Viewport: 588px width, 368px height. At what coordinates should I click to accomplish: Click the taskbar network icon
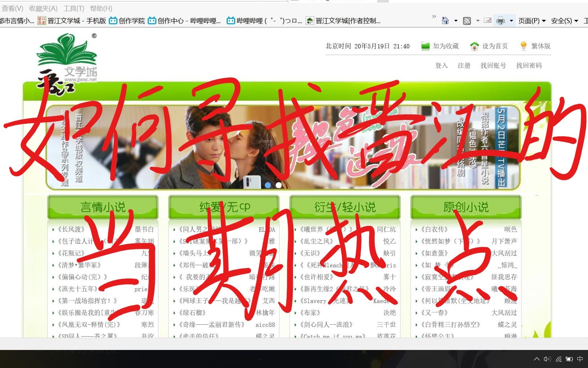tap(558, 359)
